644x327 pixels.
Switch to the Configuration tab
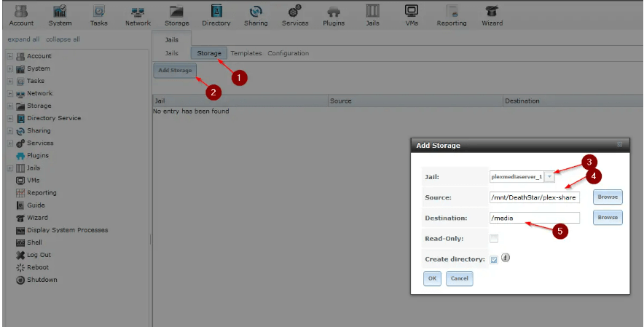[288, 53]
